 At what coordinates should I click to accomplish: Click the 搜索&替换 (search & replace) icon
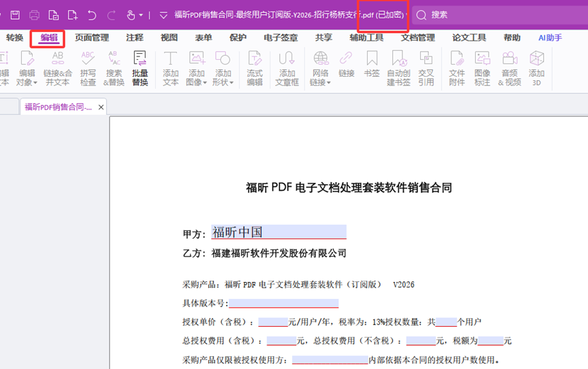click(x=114, y=68)
